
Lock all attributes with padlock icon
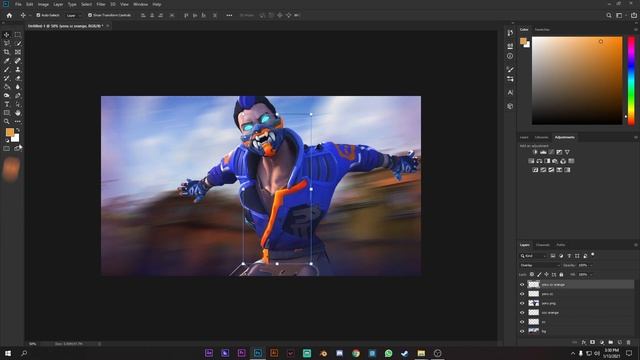point(561,274)
